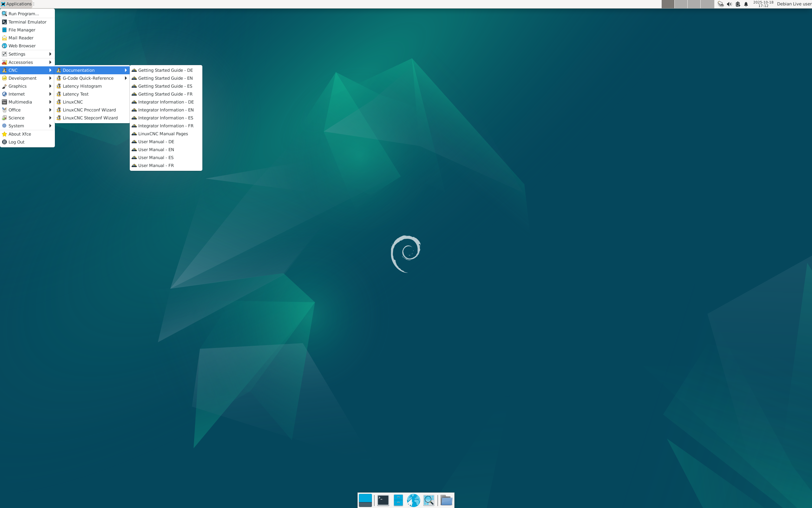Switch to the first workspace
This screenshot has height=508, width=812.
pyautogui.click(x=668, y=4)
